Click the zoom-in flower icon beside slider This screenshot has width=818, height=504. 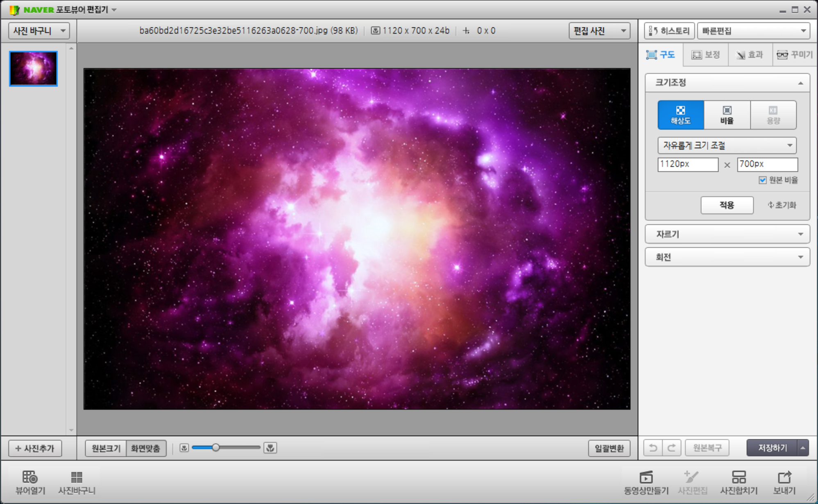point(270,448)
